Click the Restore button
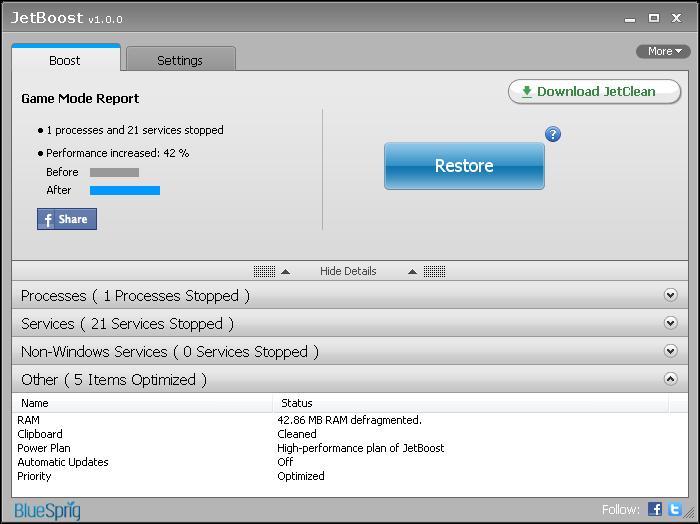700x524 pixels. (x=464, y=166)
